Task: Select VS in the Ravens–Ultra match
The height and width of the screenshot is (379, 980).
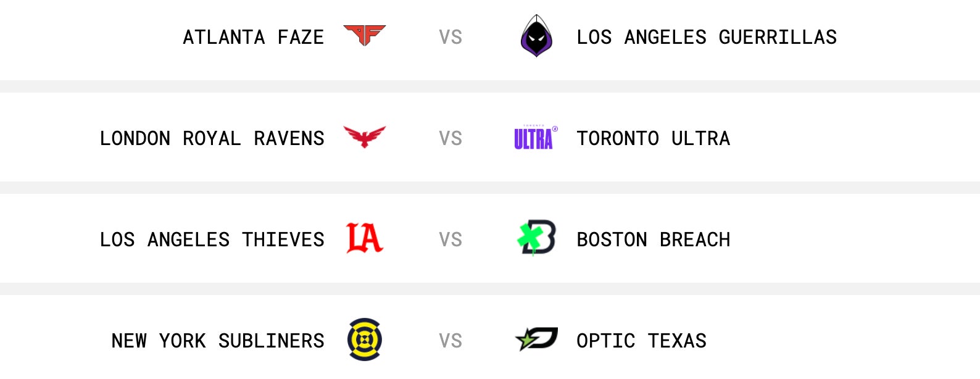Action: 451,138
